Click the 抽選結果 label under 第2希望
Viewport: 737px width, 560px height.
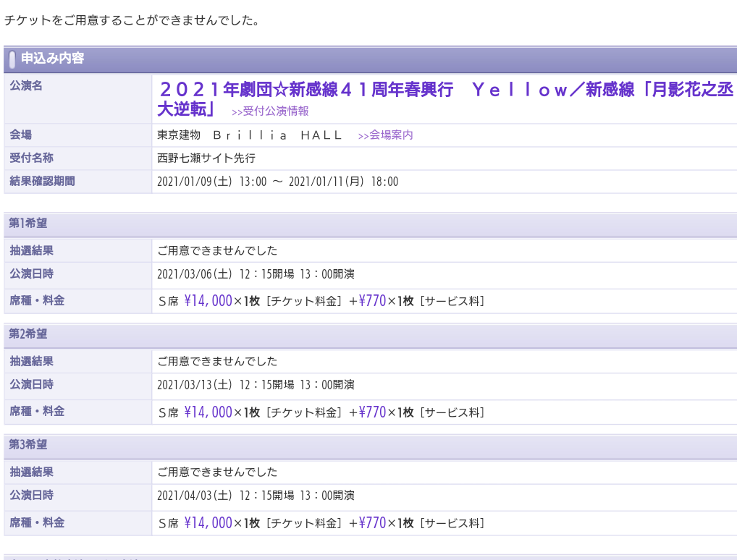coord(31,362)
